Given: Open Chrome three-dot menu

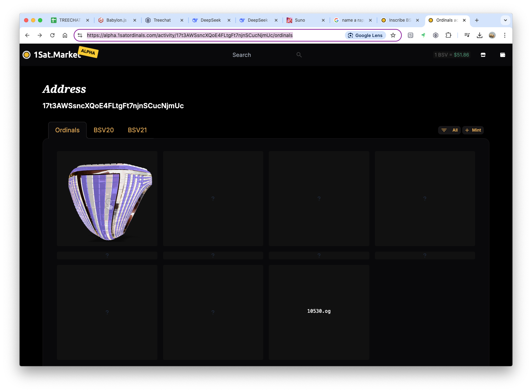Looking at the screenshot, I should [505, 35].
